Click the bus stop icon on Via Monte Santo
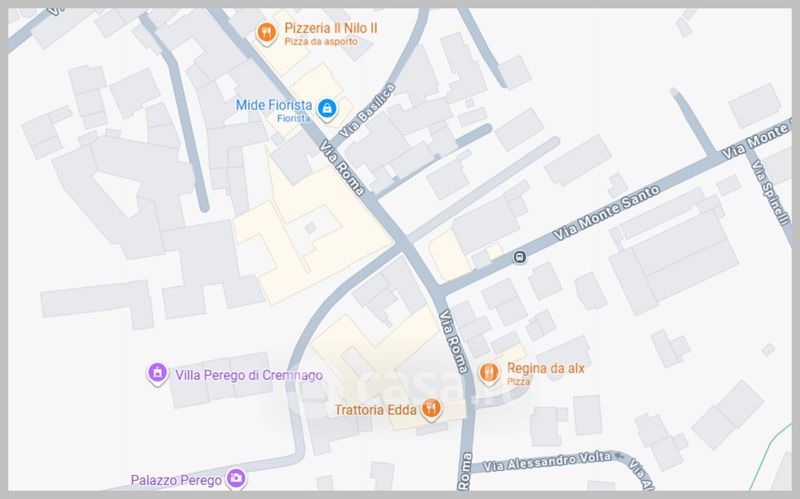Viewport: 800px width, 499px height. click(519, 257)
